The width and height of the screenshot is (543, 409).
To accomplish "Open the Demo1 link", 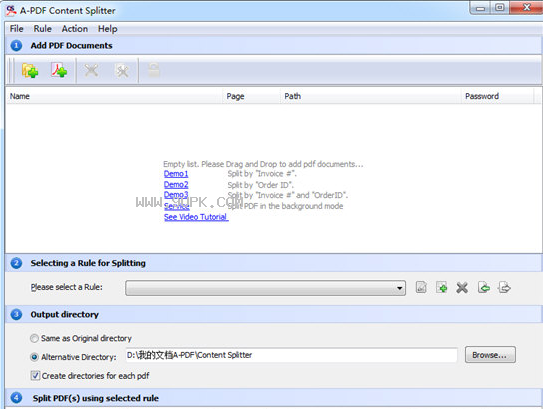I will pyautogui.click(x=176, y=174).
